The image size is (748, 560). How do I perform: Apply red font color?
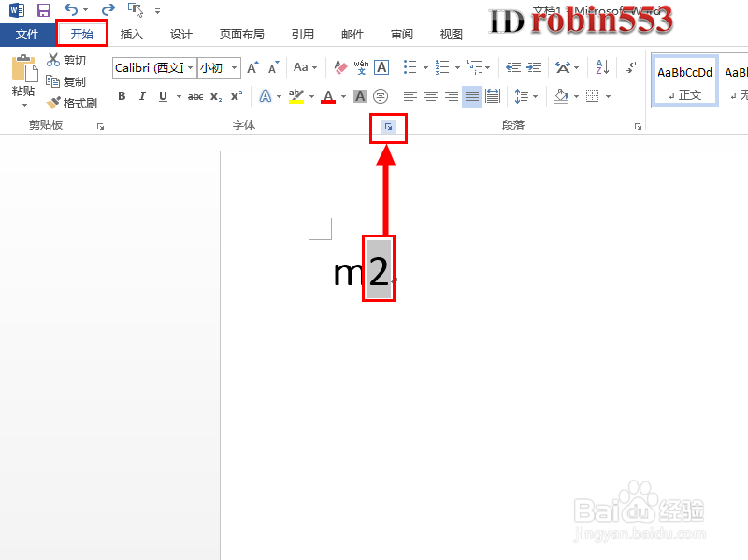328,97
